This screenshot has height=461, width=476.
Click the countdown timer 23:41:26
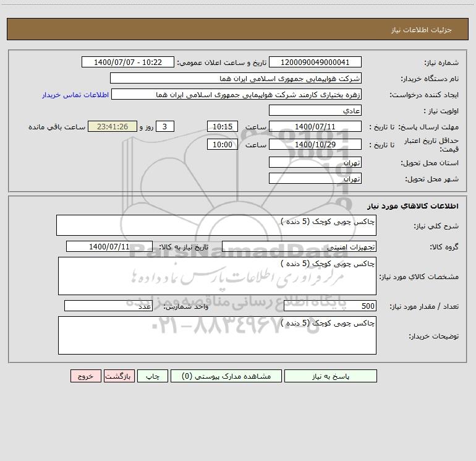113,126
